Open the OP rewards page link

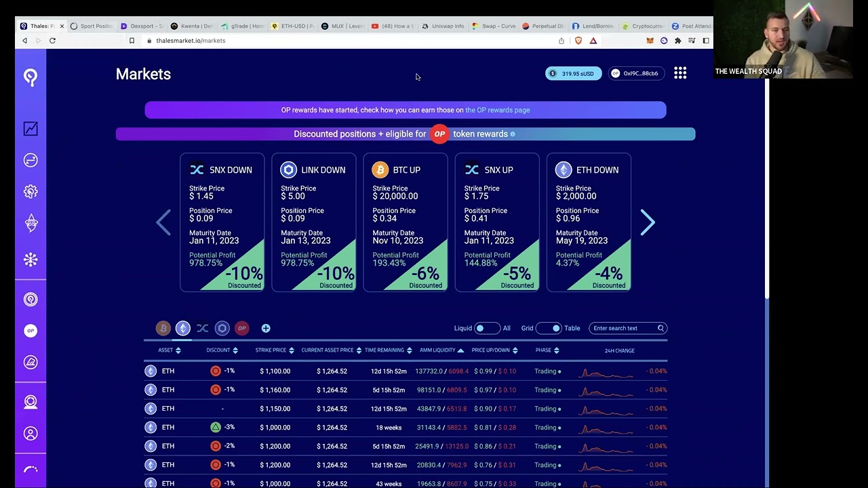point(497,110)
